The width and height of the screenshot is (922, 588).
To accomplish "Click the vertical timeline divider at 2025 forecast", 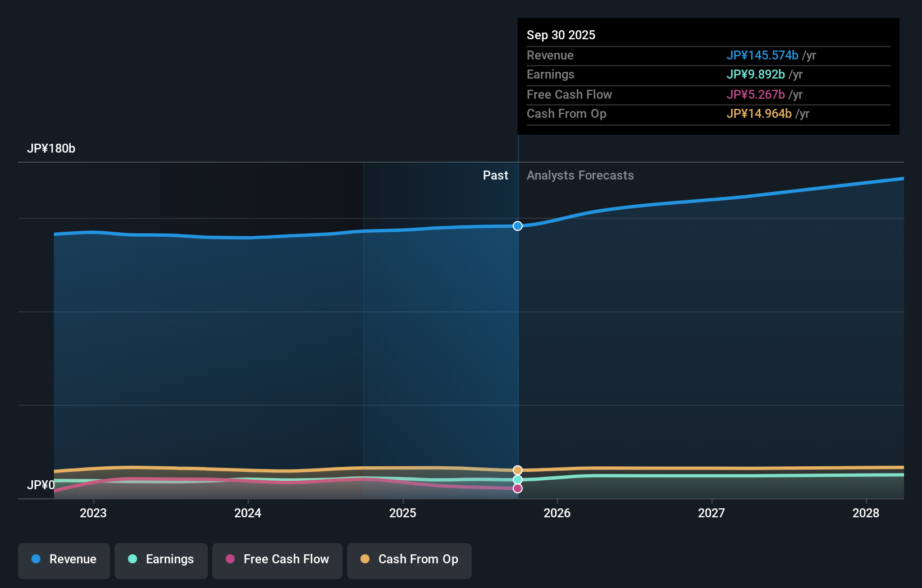I will point(517,337).
